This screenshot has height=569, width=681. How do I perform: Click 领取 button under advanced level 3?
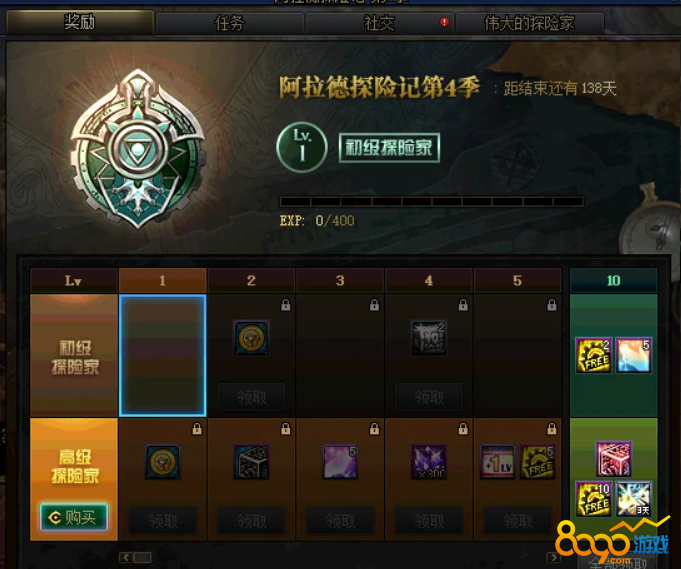(x=340, y=520)
